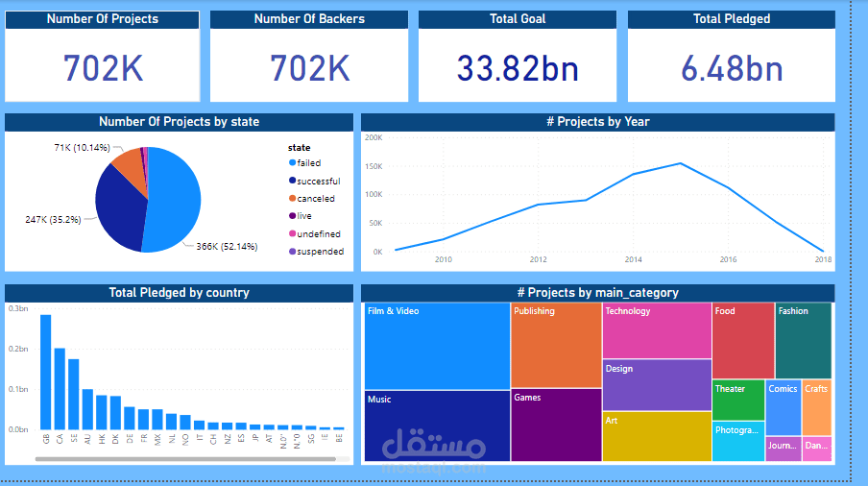Click the NO bar in Total Pledged chart
The height and width of the screenshot is (486, 868).
pos(185,423)
